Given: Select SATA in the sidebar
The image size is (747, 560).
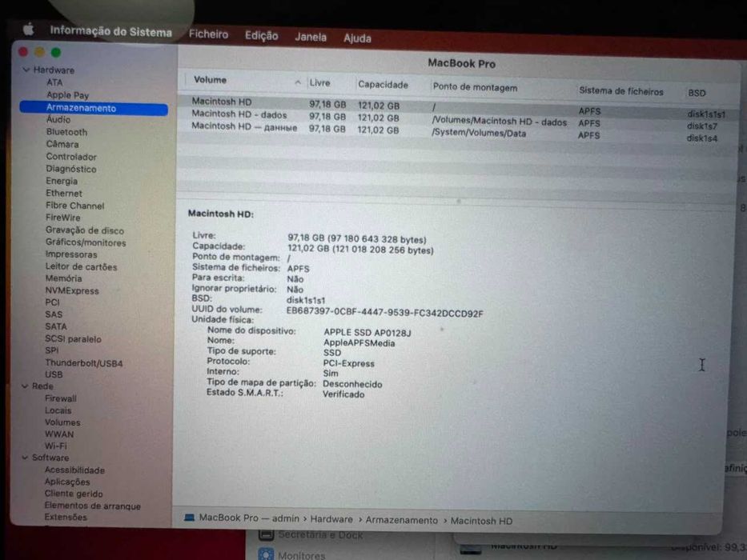Looking at the screenshot, I should click(56, 326).
